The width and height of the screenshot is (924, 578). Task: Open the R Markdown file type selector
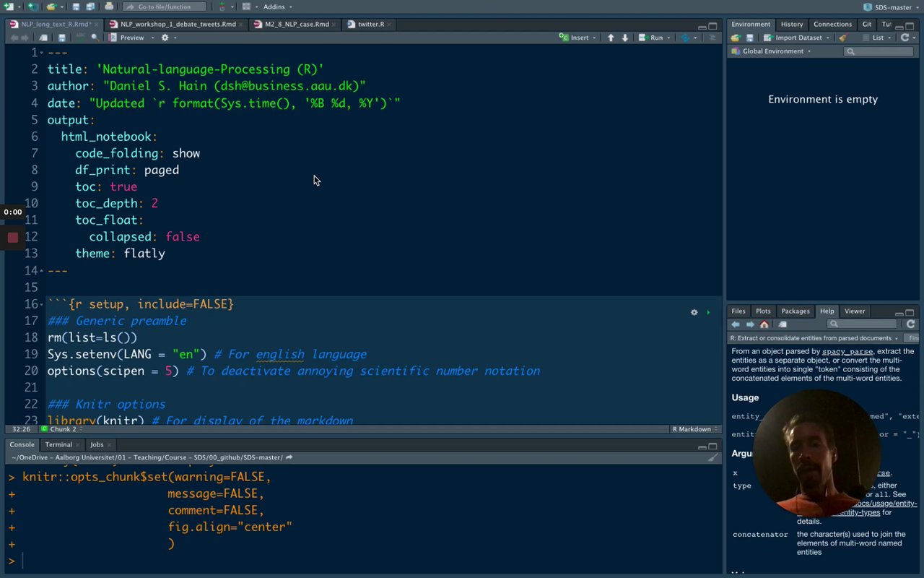click(694, 429)
